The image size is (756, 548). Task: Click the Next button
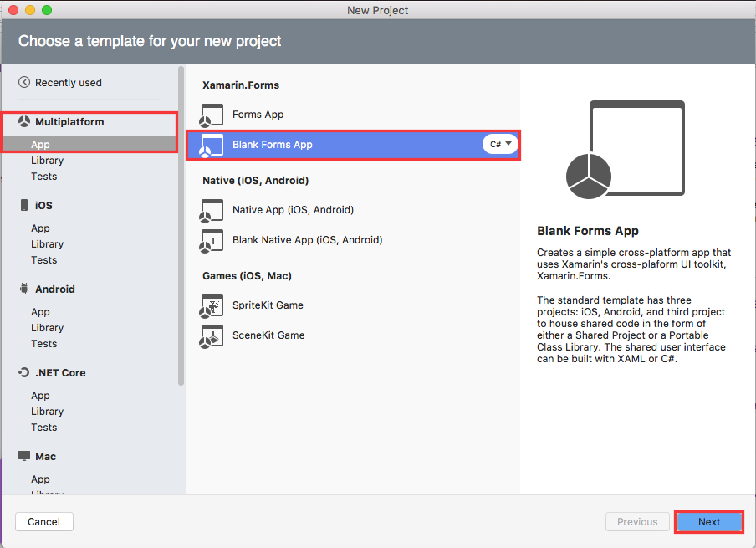tap(708, 521)
